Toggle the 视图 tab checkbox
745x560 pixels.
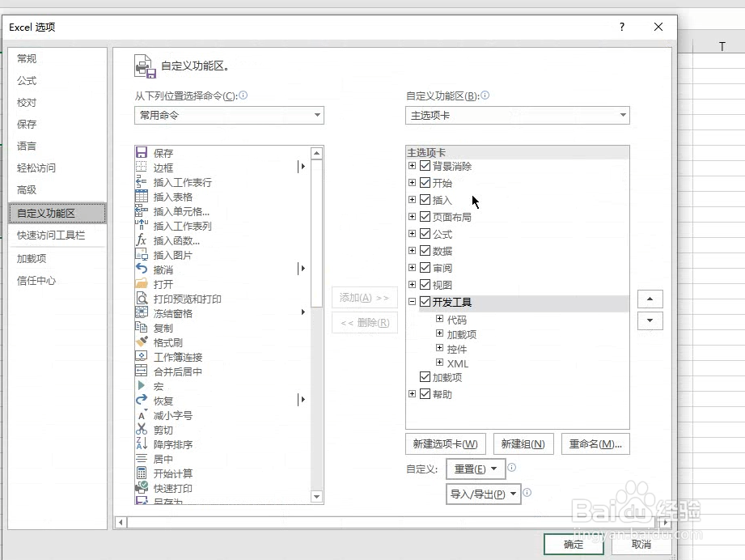[425, 285]
